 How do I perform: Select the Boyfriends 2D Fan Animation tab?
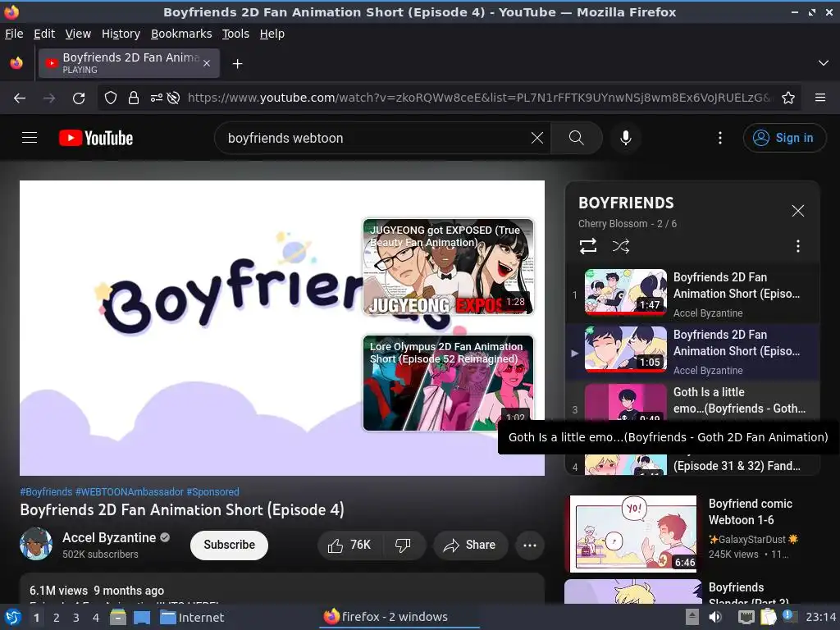pos(129,63)
